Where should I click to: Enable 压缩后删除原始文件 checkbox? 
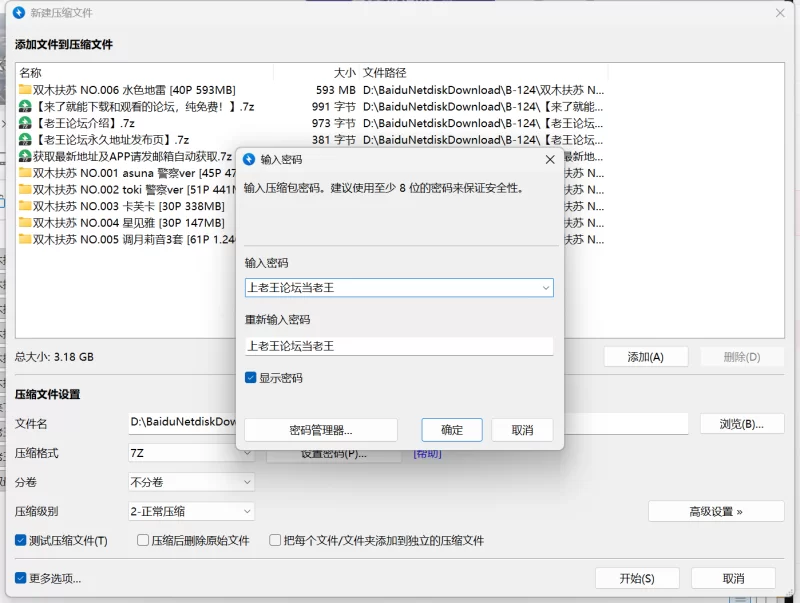(x=142, y=540)
